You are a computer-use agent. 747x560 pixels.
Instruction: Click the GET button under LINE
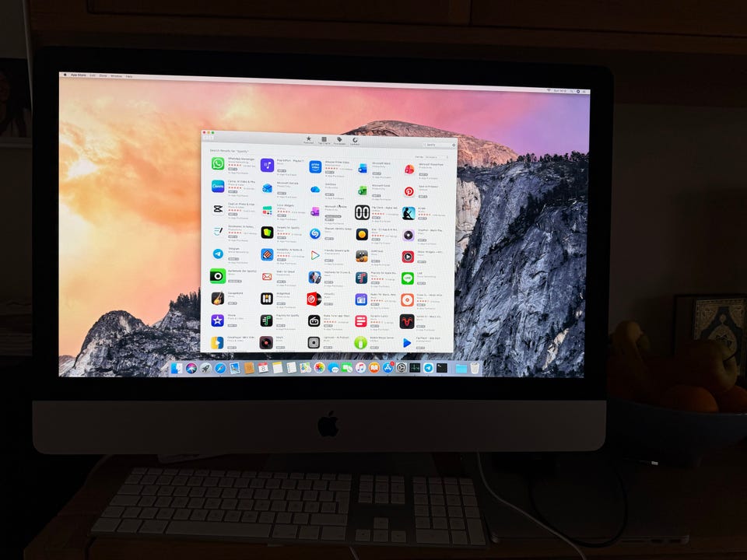pyautogui.click(x=421, y=283)
